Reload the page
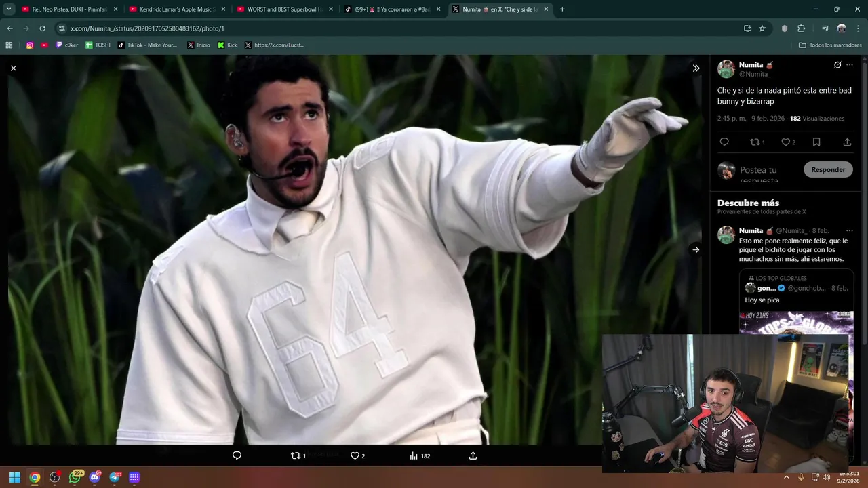 42,28
